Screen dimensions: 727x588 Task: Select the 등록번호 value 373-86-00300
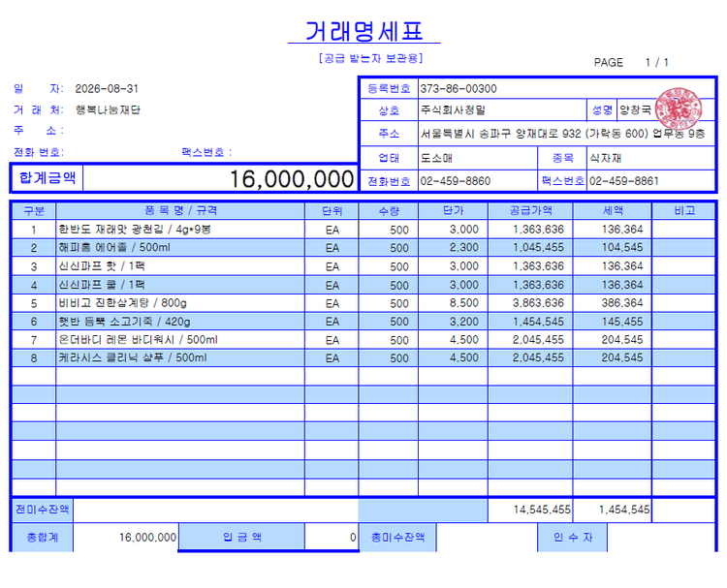pos(458,88)
